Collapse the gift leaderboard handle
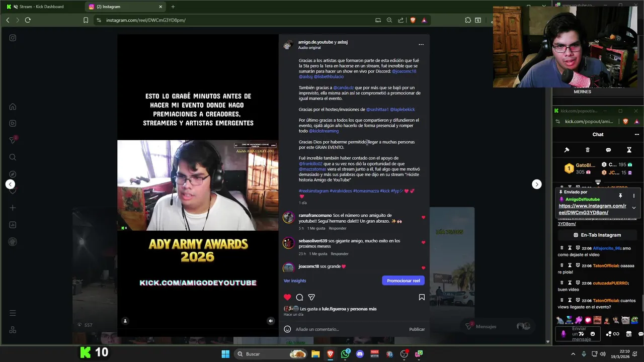Viewport: 644px width, 362px height. pyautogui.click(x=598, y=182)
